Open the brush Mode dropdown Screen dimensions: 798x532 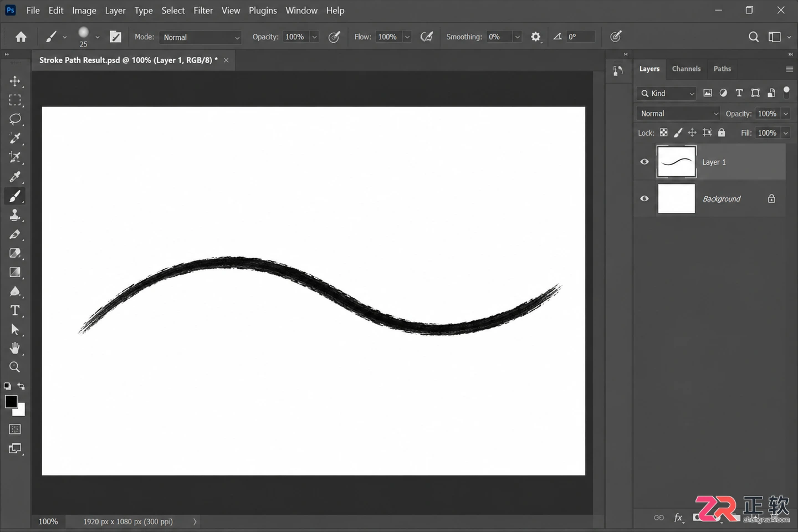click(x=201, y=37)
